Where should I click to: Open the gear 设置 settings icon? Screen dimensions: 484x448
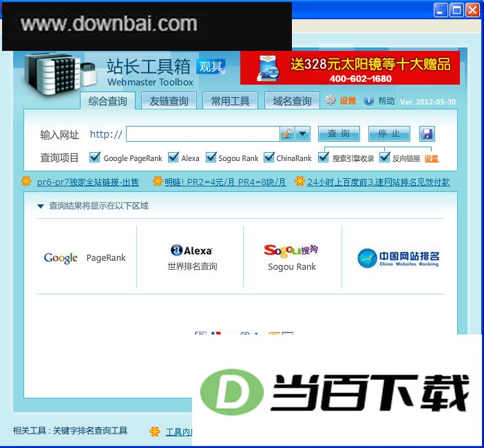[x=330, y=100]
